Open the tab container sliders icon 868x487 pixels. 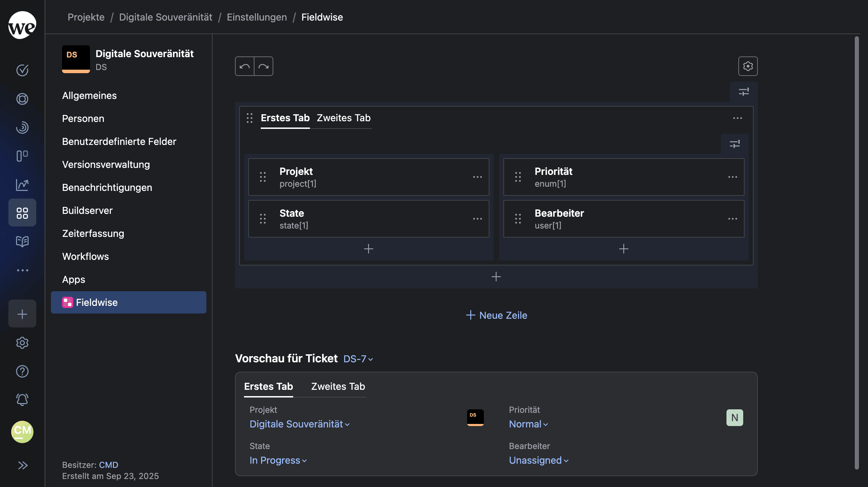click(734, 144)
